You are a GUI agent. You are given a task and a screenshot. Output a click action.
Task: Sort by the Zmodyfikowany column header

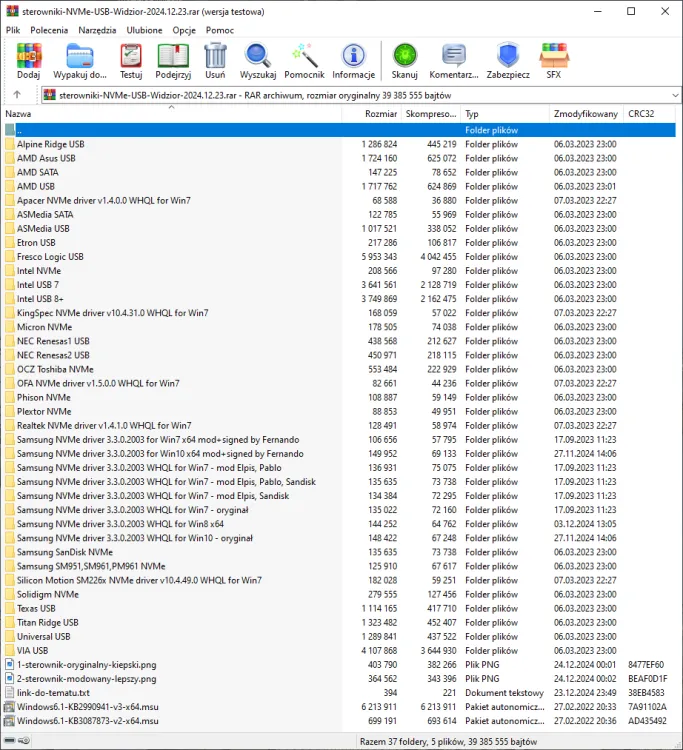click(x=586, y=114)
